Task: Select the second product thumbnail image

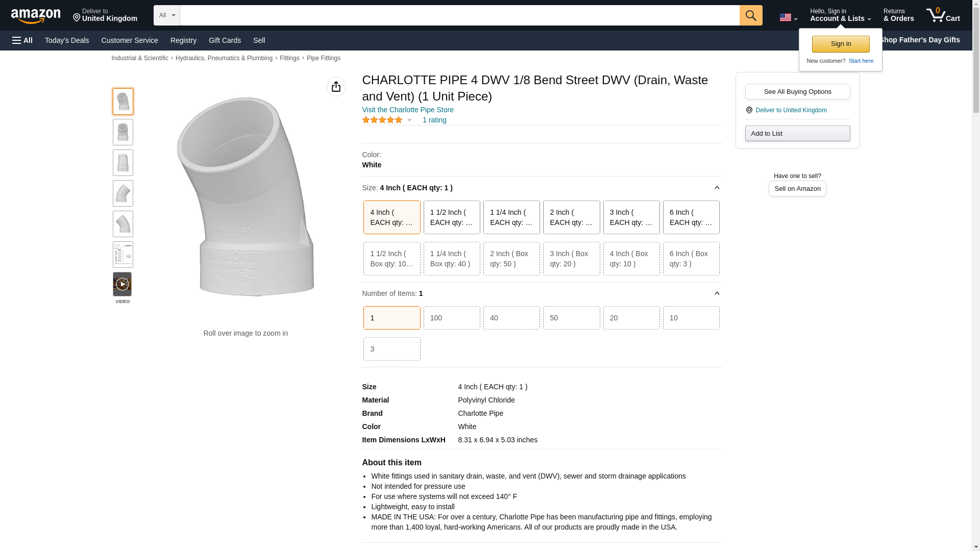Action: tap(123, 132)
